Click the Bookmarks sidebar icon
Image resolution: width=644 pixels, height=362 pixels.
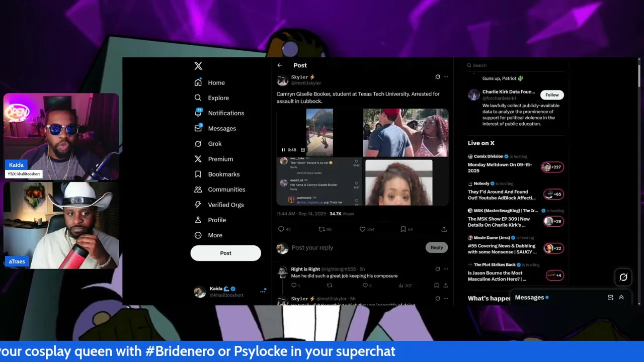pos(198,174)
